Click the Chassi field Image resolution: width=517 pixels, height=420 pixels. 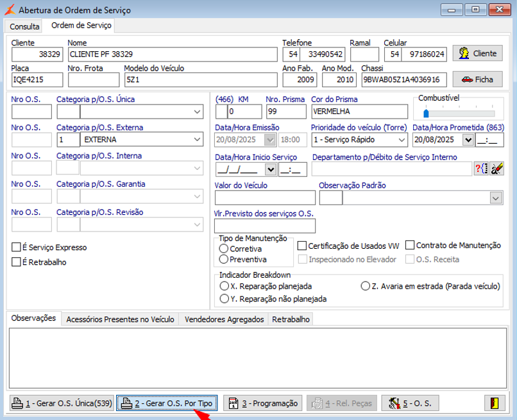tap(404, 80)
